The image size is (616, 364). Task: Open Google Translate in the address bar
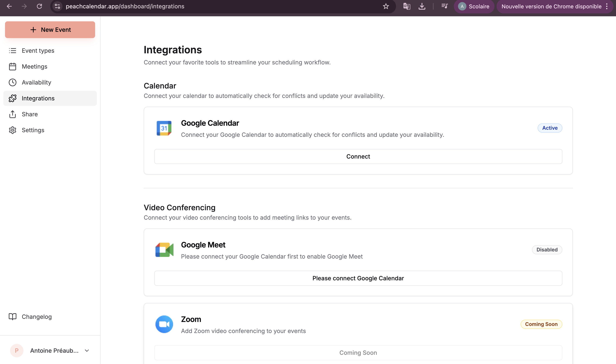[x=407, y=6]
